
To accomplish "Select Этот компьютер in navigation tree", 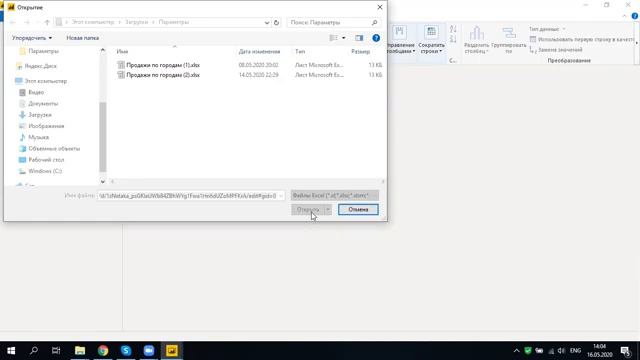I will point(45,81).
